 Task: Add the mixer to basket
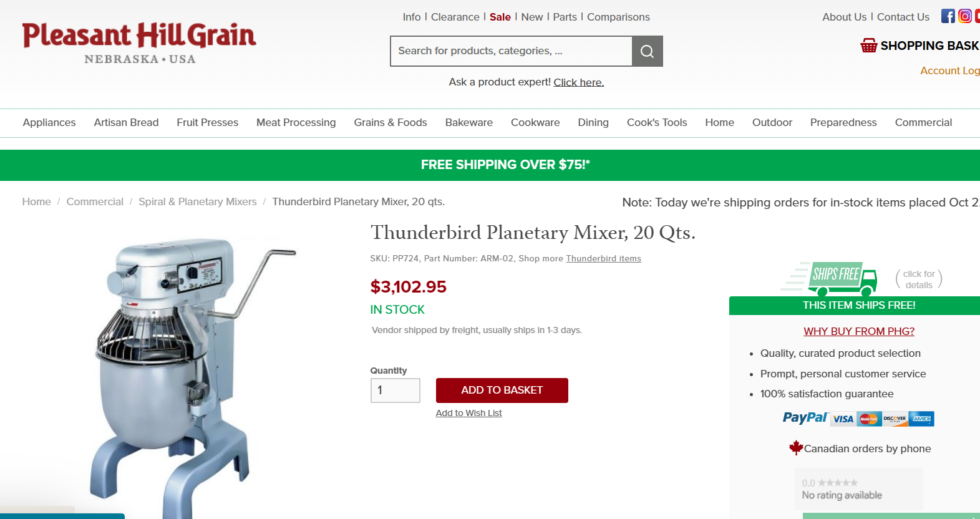[x=502, y=390]
